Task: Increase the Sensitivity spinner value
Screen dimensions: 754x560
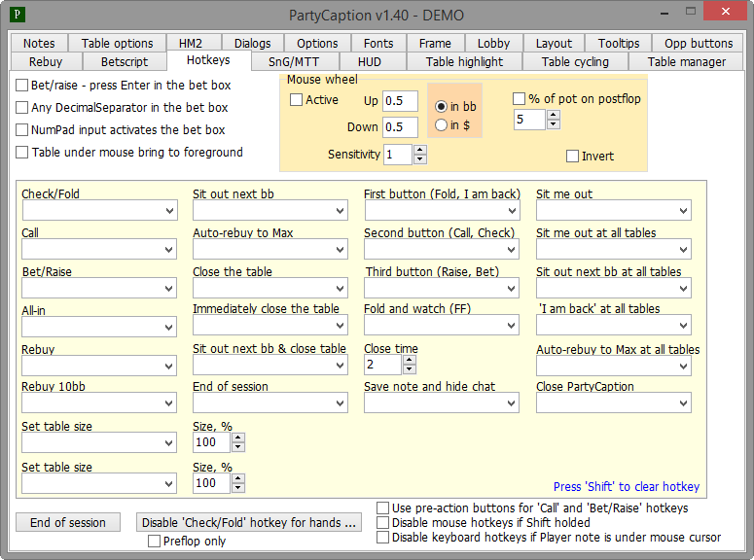Action: tap(419, 150)
